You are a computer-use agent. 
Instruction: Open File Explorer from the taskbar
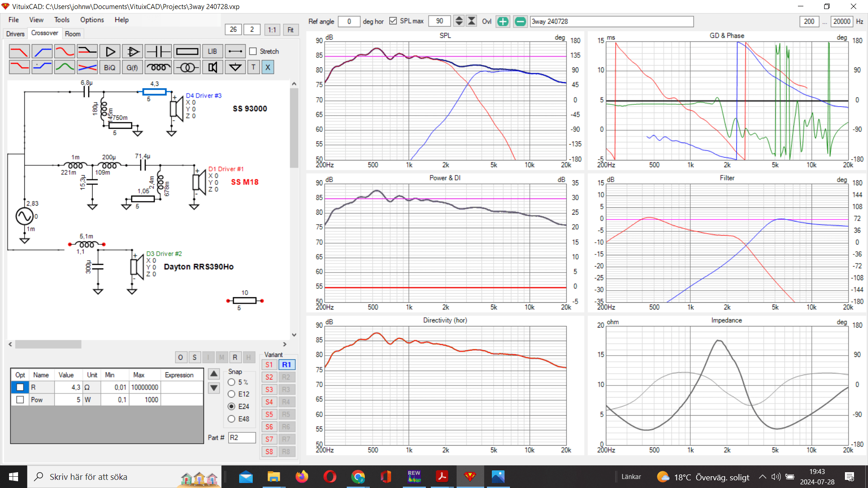pyautogui.click(x=274, y=477)
